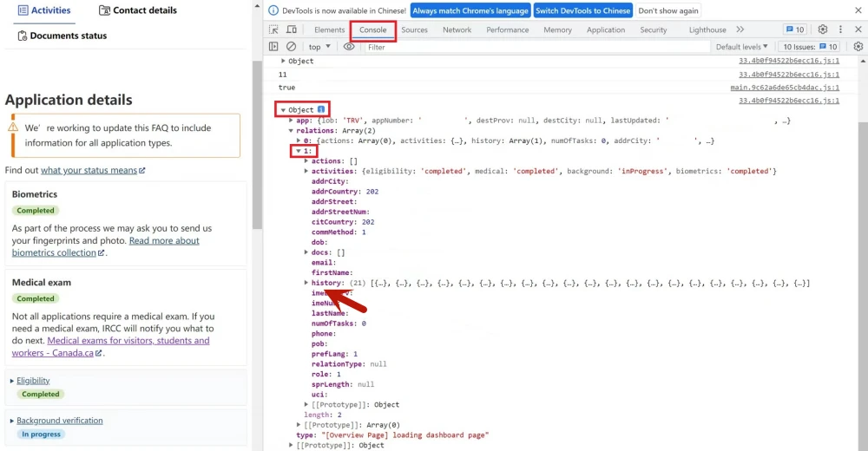868x451 pixels.
Task: Select the Activities tab
Action: pyautogui.click(x=44, y=10)
